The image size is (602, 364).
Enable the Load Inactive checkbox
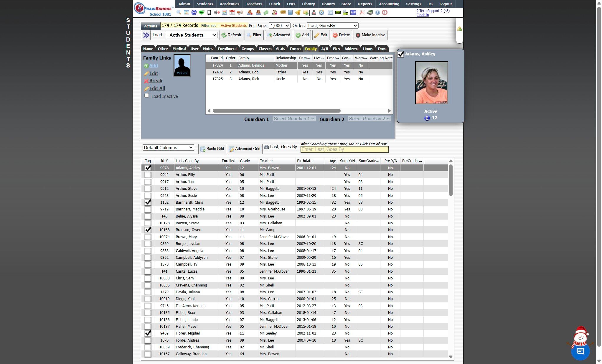(x=146, y=95)
